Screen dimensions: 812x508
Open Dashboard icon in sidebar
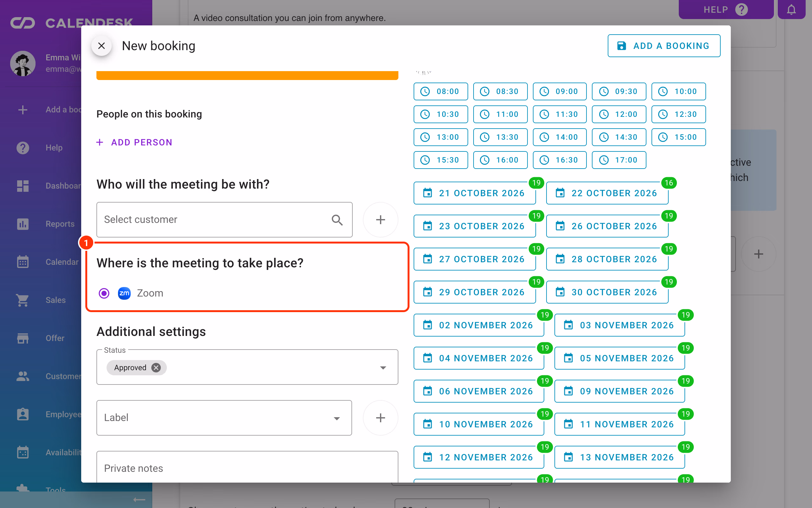click(23, 186)
